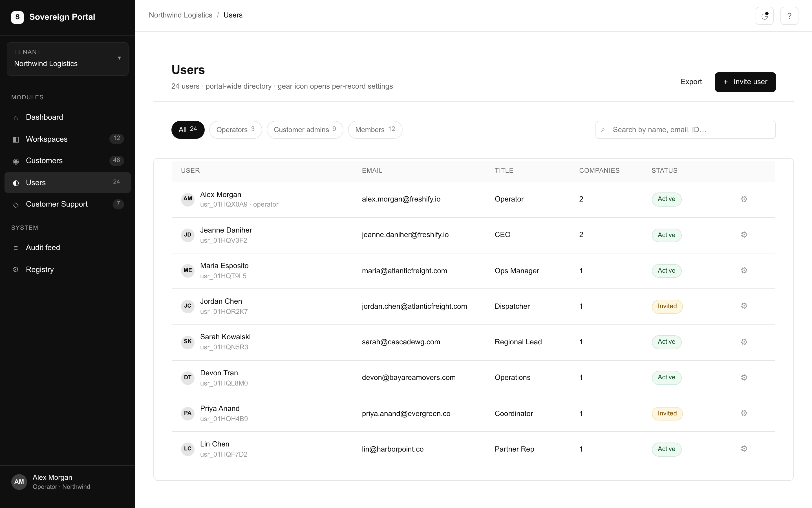Filter by Operators tab

tap(235, 130)
